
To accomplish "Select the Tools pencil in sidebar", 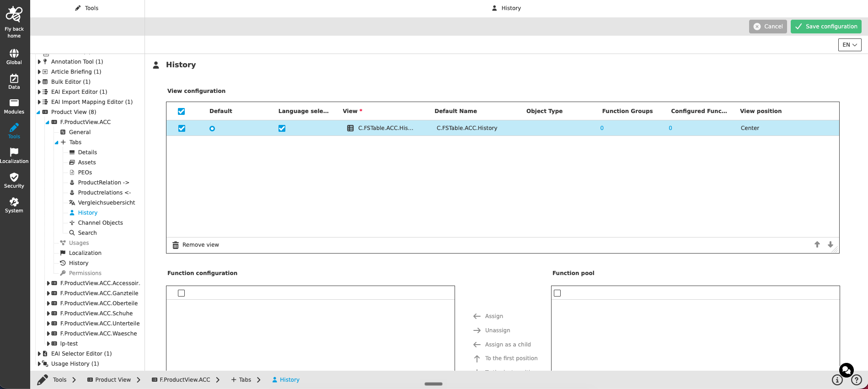I will pyautogui.click(x=14, y=131).
